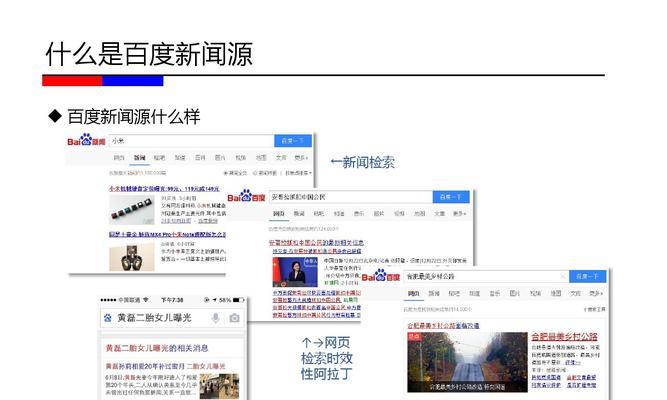The image size is (667, 400).
Task: Tap the mobile news result thumbnail
Action: tap(219, 386)
